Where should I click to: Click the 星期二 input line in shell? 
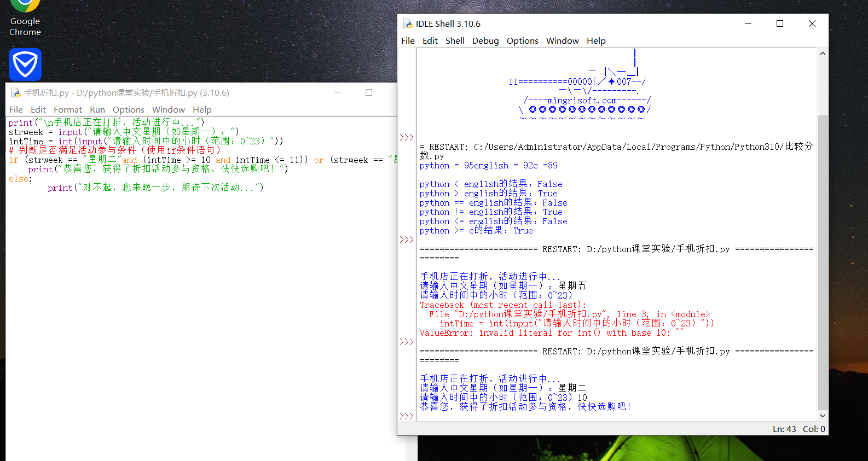tap(503, 388)
